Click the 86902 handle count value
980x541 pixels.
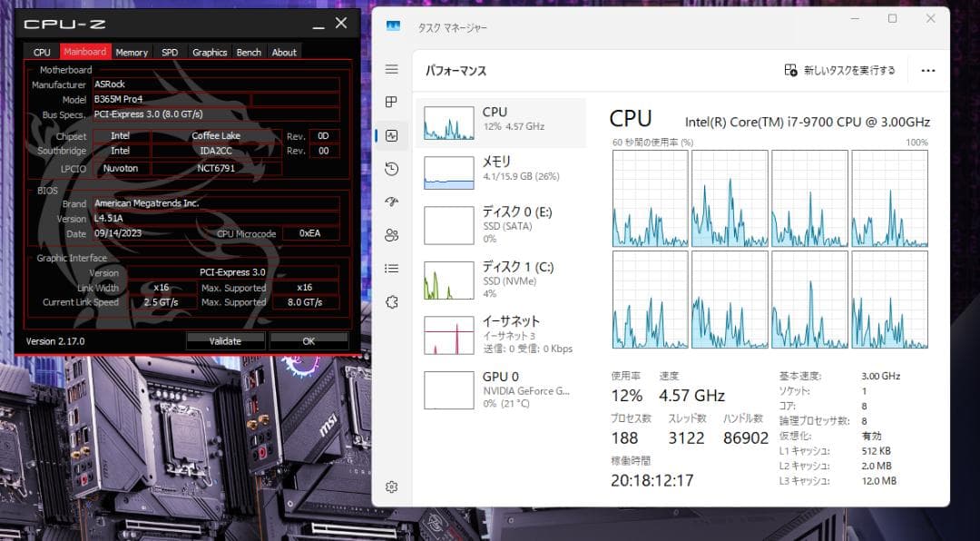pyautogui.click(x=746, y=438)
